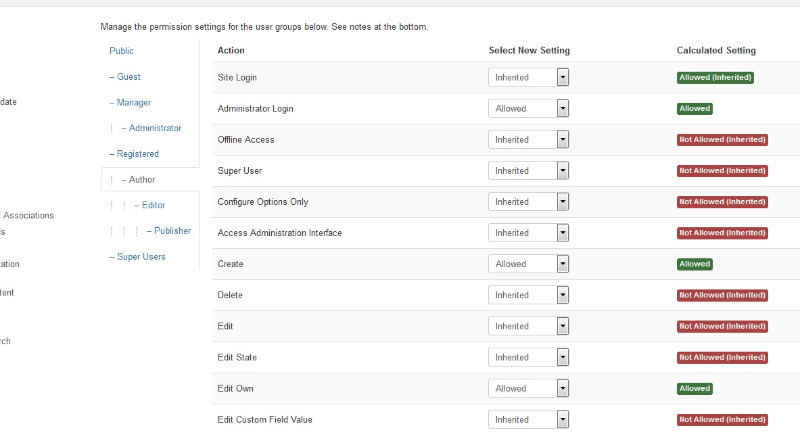Select the Public user group tab
The image size is (800, 442).
121,51
